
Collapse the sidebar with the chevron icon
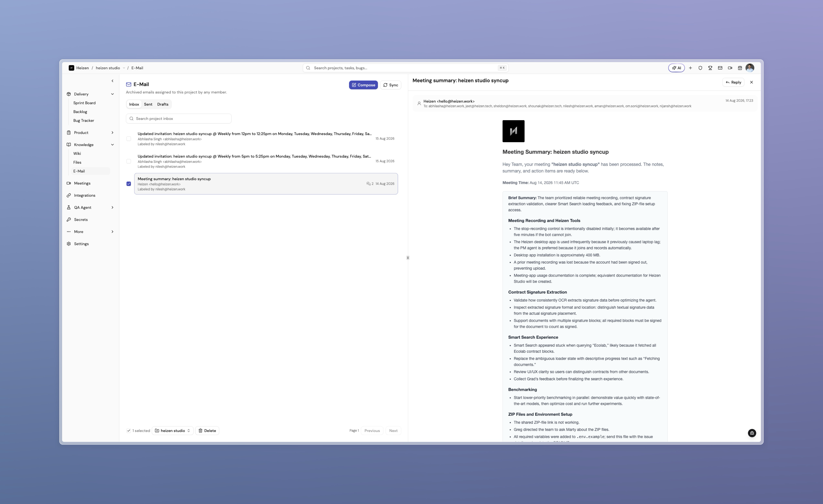click(x=112, y=81)
